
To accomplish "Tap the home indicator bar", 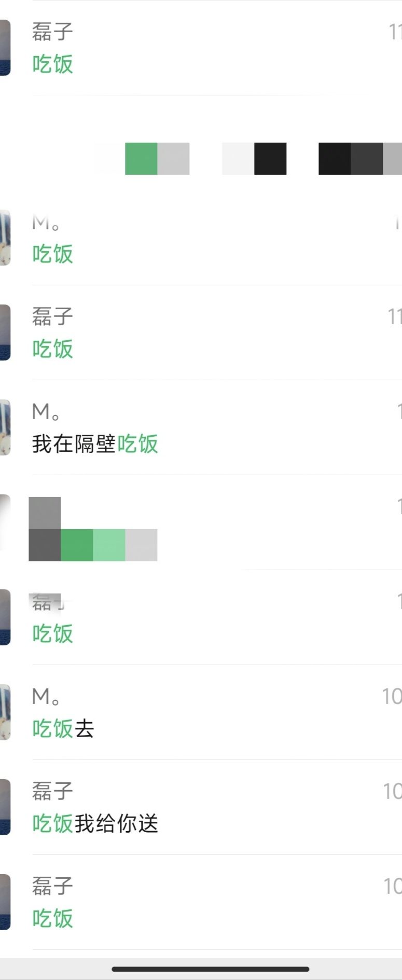I will click(x=210, y=969).
